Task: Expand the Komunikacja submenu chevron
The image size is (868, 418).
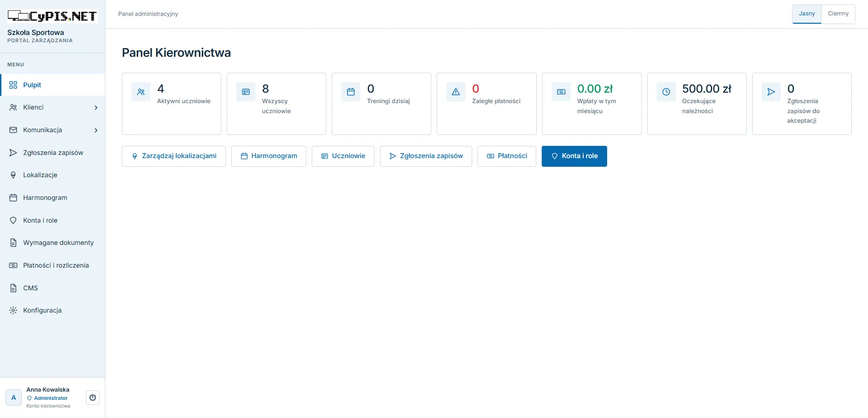Action: pos(96,130)
